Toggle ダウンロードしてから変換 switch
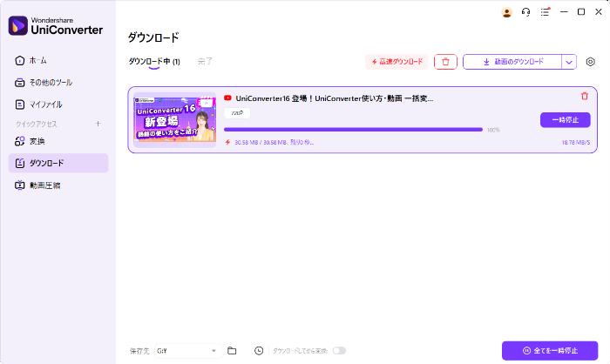This screenshot has width=610, height=364. click(339, 351)
